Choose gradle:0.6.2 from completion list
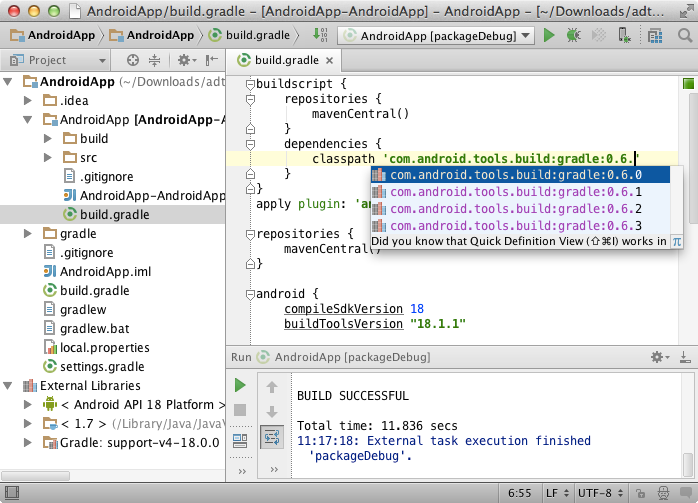 click(514, 209)
